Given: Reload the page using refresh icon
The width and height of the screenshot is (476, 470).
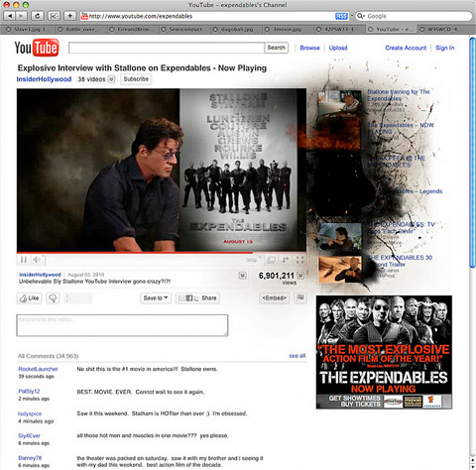Looking at the screenshot, I should [38, 16].
